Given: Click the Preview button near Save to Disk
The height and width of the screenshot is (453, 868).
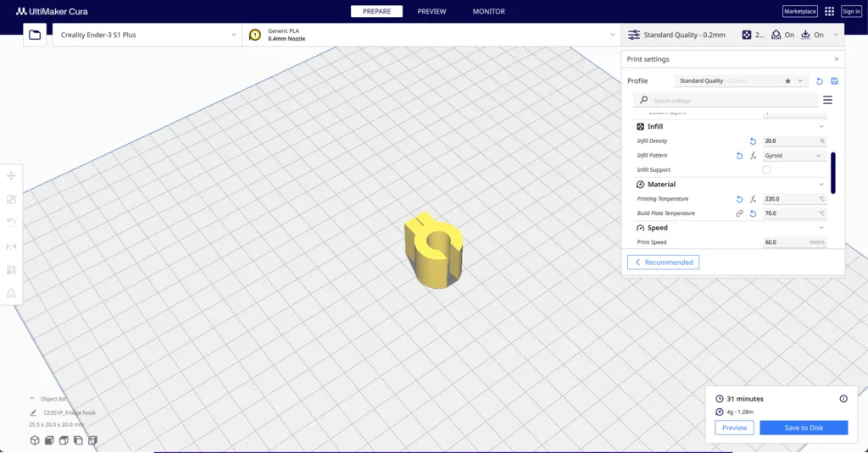Looking at the screenshot, I should (735, 428).
